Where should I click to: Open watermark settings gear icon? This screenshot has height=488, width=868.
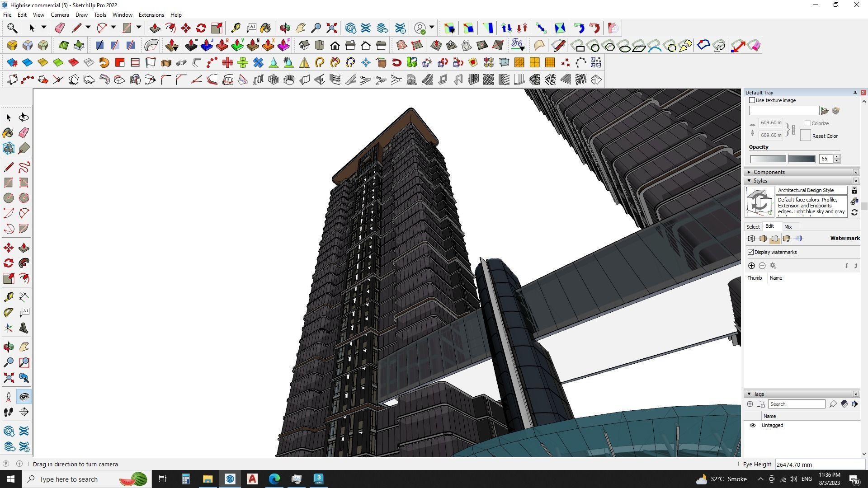point(773,266)
